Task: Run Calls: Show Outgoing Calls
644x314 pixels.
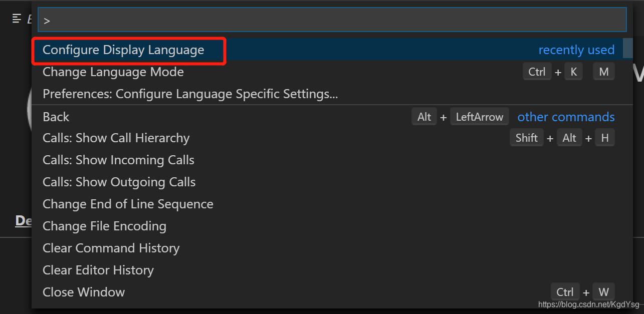Action: tap(119, 182)
